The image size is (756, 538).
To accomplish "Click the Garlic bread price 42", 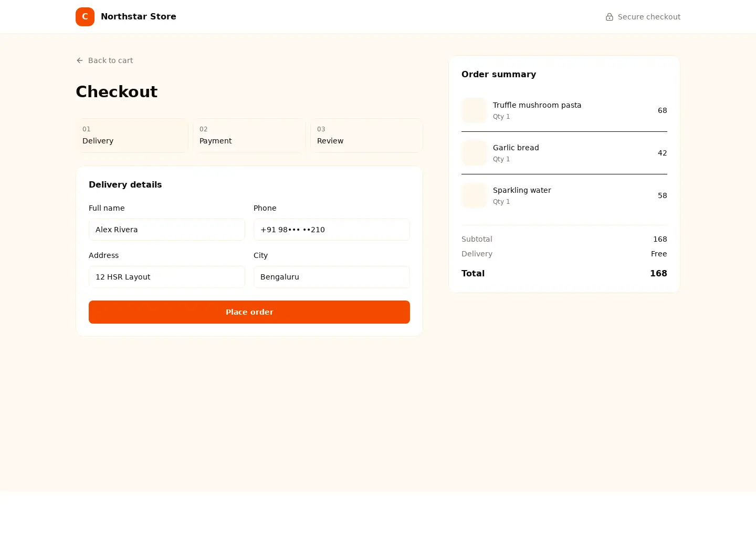I will (663, 153).
